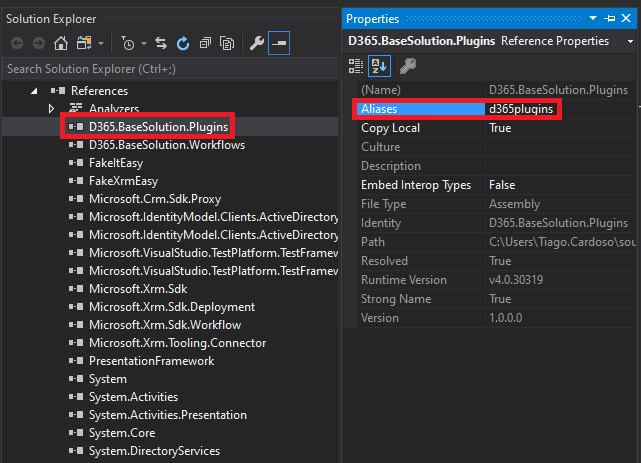Click the Sync with Active Document icon
The height and width of the screenshot is (463, 641).
[163, 44]
